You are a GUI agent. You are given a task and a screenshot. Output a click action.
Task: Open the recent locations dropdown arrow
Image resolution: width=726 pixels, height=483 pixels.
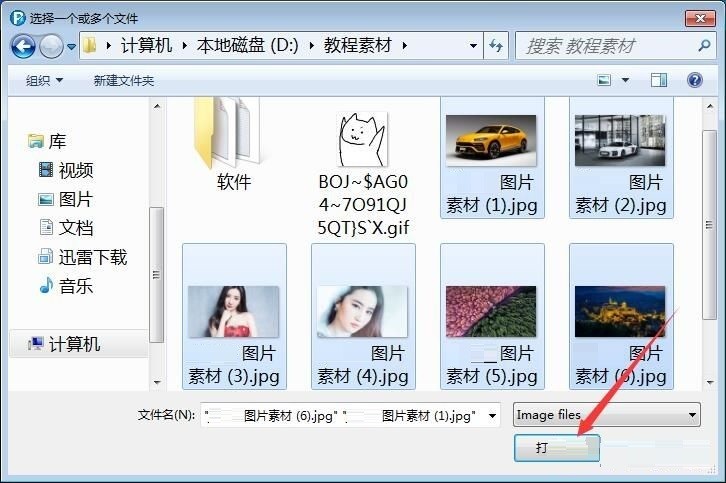coord(71,46)
